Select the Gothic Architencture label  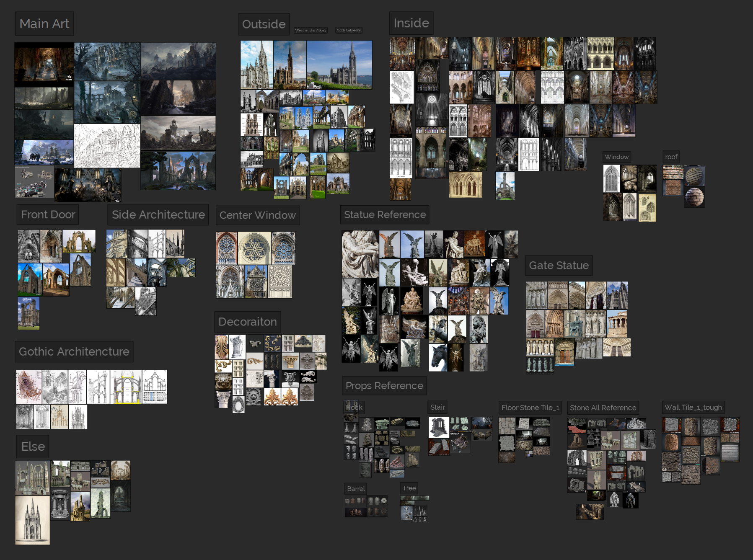coord(74,352)
